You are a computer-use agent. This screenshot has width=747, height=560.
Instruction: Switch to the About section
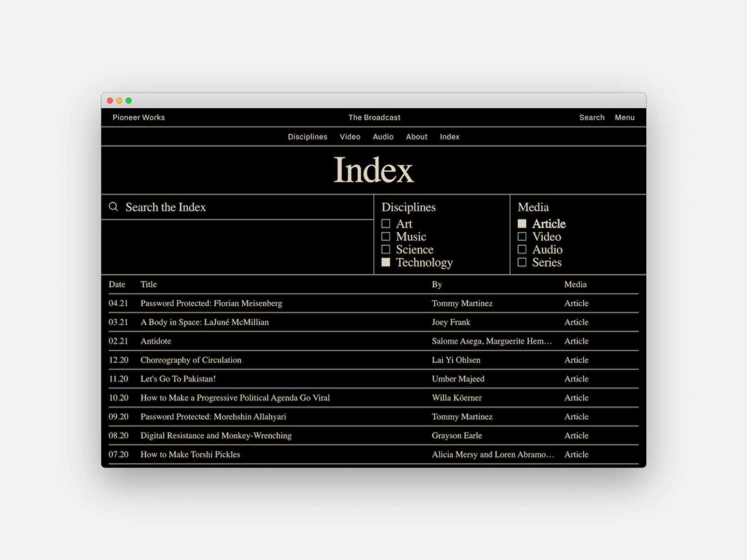(x=416, y=136)
